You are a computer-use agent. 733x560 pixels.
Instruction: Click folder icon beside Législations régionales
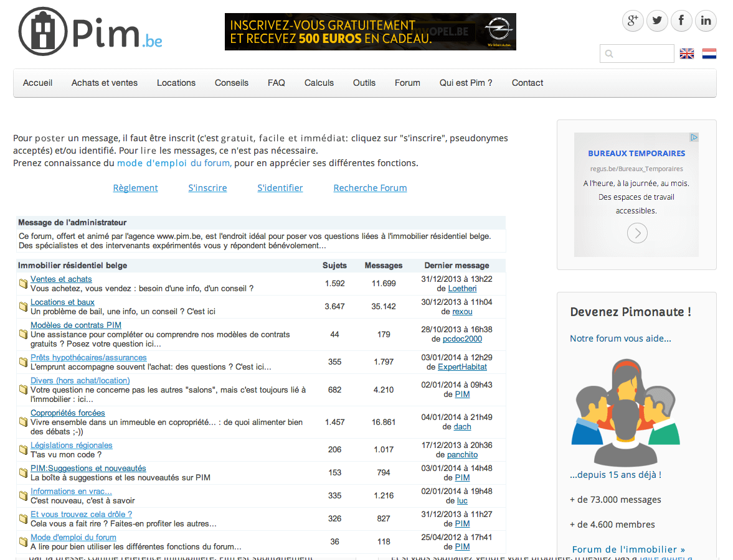[24, 450]
